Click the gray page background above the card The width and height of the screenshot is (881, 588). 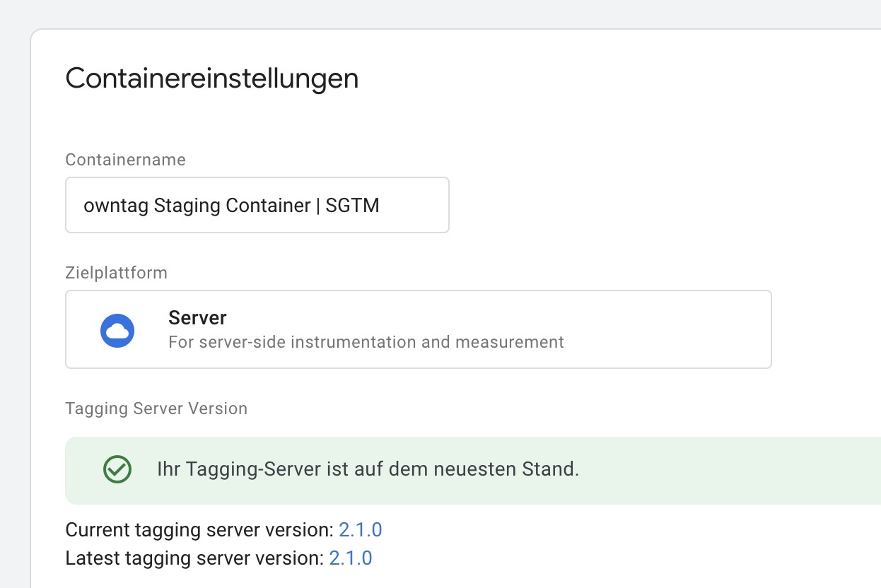tap(424, 13)
